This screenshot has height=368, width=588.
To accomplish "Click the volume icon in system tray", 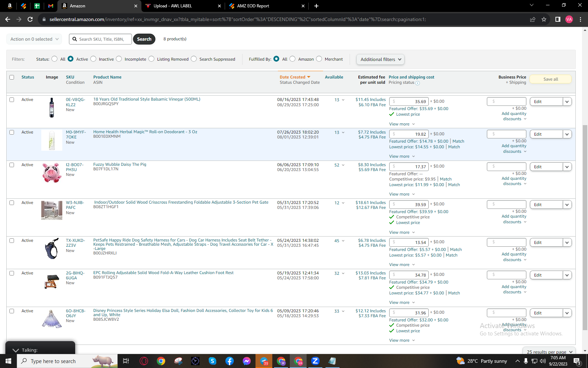I will [543, 361].
